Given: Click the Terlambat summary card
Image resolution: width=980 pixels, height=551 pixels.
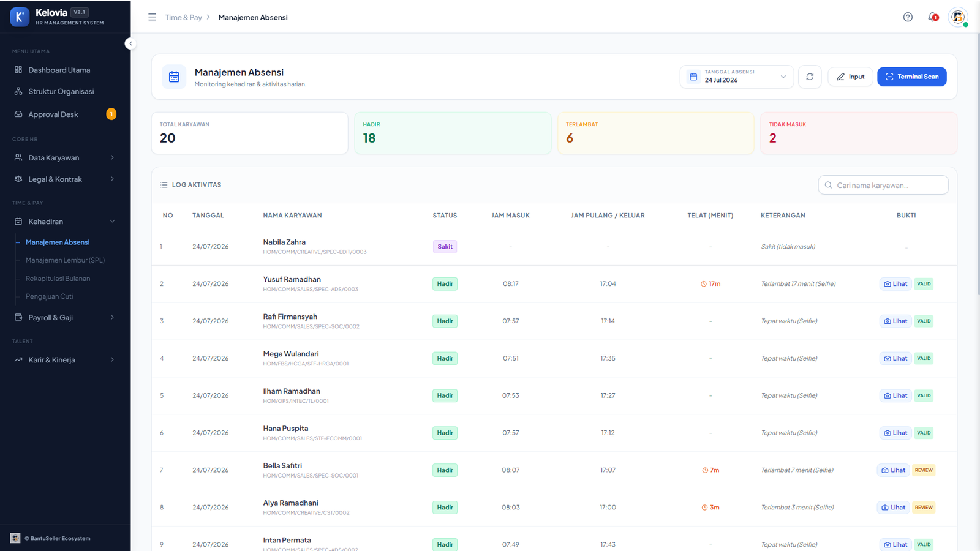Looking at the screenshot, I should pyautogui.click(x=655, y=133).
